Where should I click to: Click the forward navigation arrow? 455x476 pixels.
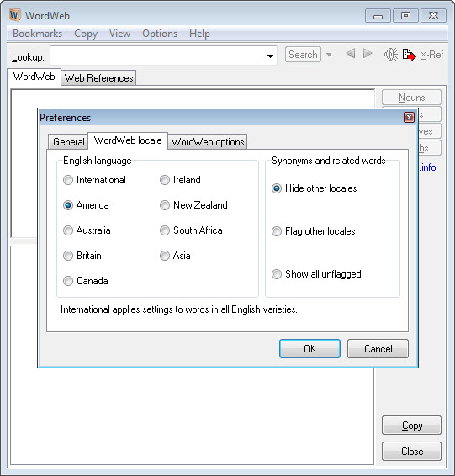coord(368,54)
